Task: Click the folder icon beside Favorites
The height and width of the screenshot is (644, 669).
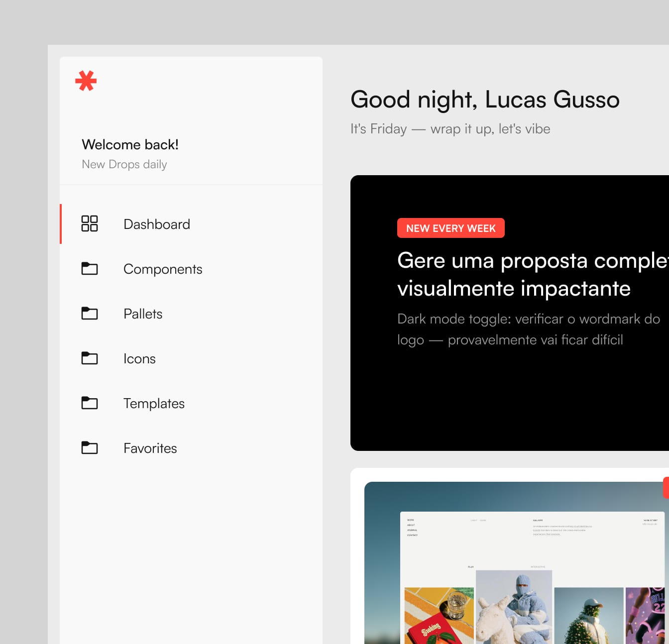Action: coord(90,447)
